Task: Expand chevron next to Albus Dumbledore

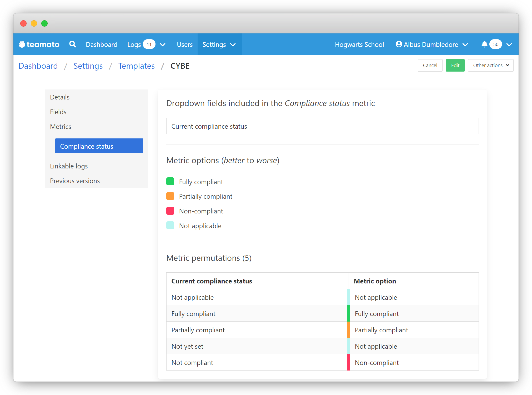Action: pos(465,45)
